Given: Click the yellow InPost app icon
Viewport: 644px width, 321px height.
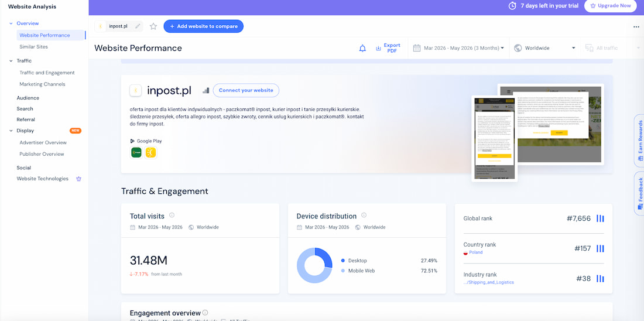Looking at the screenshot, I should (x=150, y=152).
